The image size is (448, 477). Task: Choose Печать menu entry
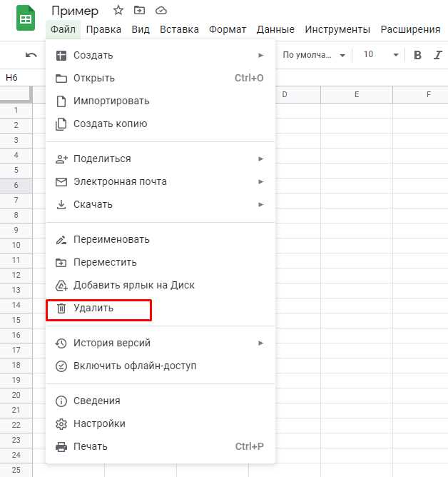point(161,446)
